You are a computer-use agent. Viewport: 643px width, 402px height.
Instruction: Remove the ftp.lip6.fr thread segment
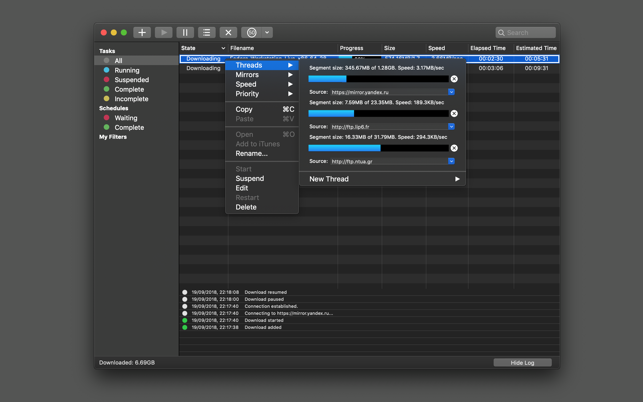[454, 113]
